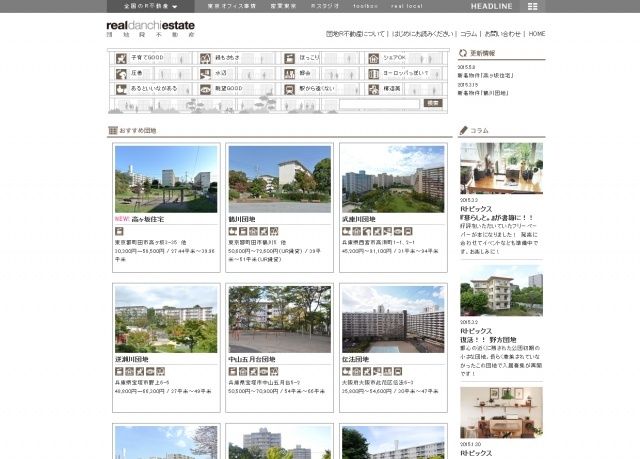Select the ほっこり filter icon
The width and height of the screenshot is (640, 459).
click(289, 59)
